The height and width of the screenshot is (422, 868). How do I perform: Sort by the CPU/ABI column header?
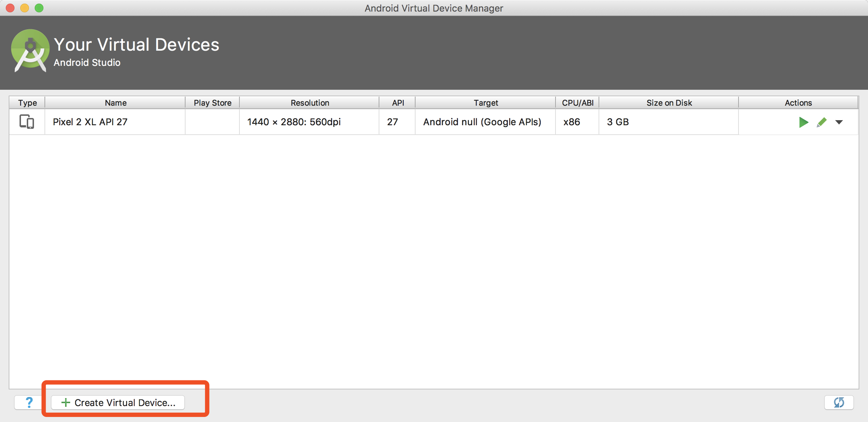click(578, 103)
